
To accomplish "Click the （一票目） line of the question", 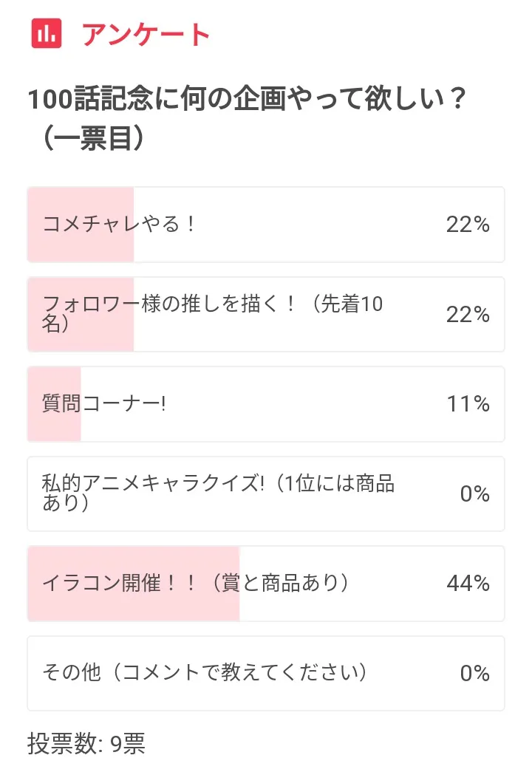I will 92,140.
